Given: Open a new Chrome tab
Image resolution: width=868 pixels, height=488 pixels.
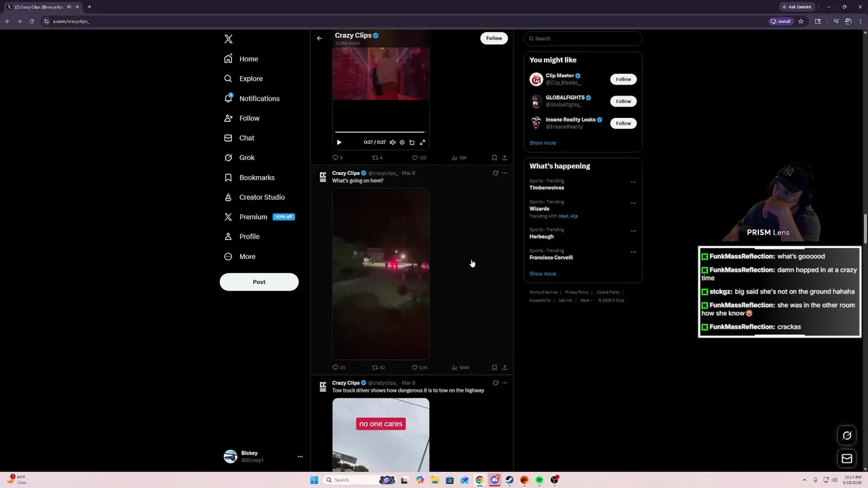Looking at the screenshot, I should (x=89, y=7).
